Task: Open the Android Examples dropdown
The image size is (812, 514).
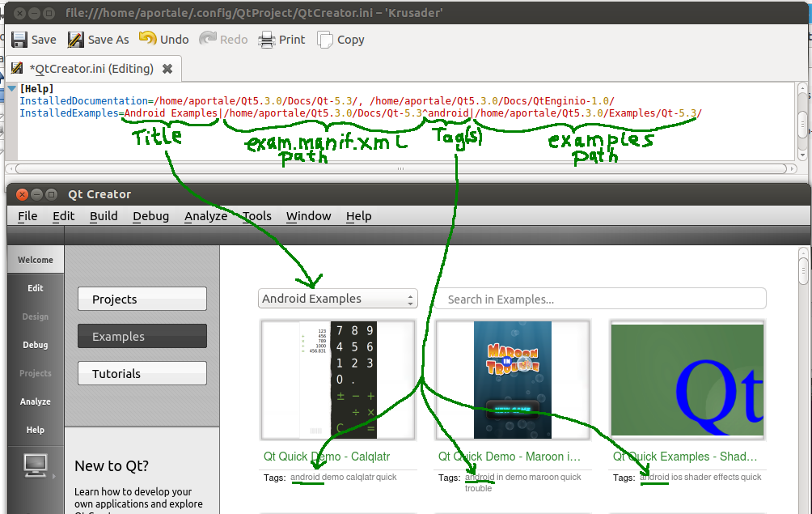Action: tap(338, 299)
